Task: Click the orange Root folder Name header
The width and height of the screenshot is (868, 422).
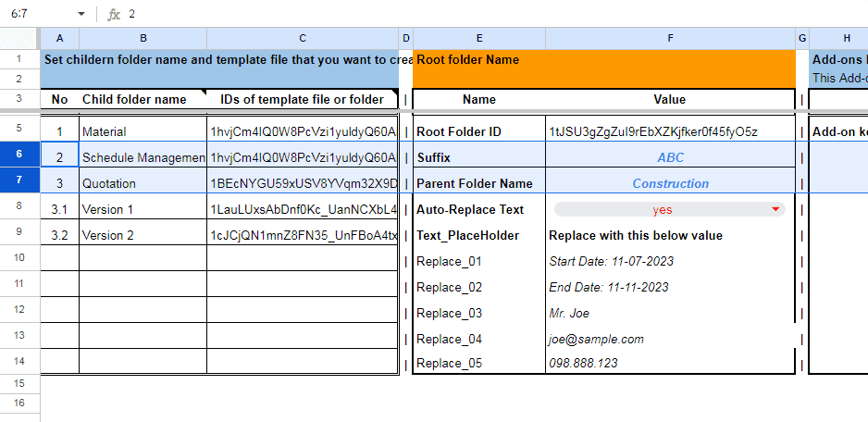Action: [603, 61]
